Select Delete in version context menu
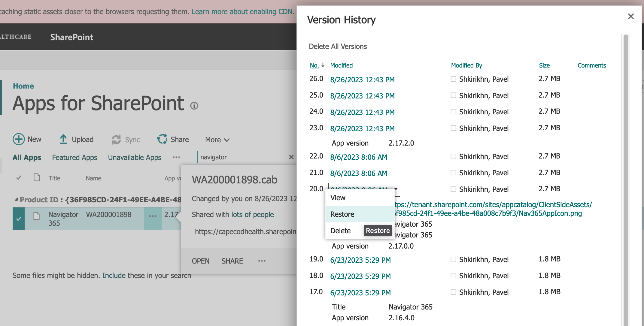Image resolution: width=644 pixels, height=326 pixels. click(x=341, y=231)
